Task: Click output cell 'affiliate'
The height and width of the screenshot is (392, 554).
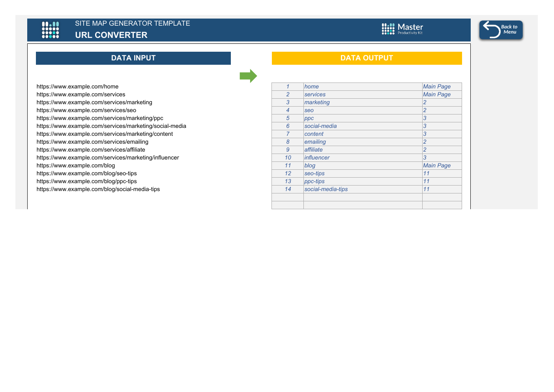Action: [363, 150]
